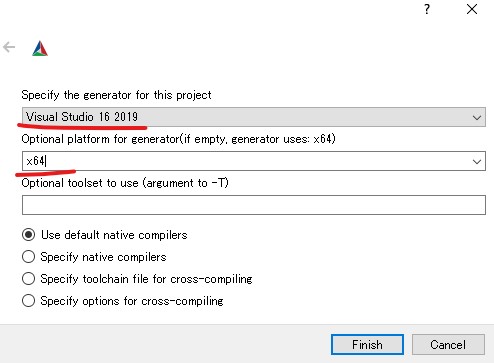Screen dimensions: 494x363
Task: Click the CMake triangle logo
Action: tap(40, 48)
